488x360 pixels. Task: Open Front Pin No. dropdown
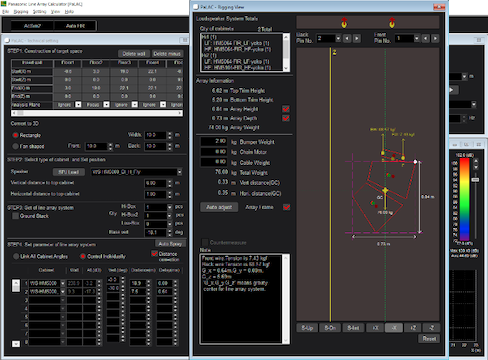pyautogui.click(x=416, y=39)
